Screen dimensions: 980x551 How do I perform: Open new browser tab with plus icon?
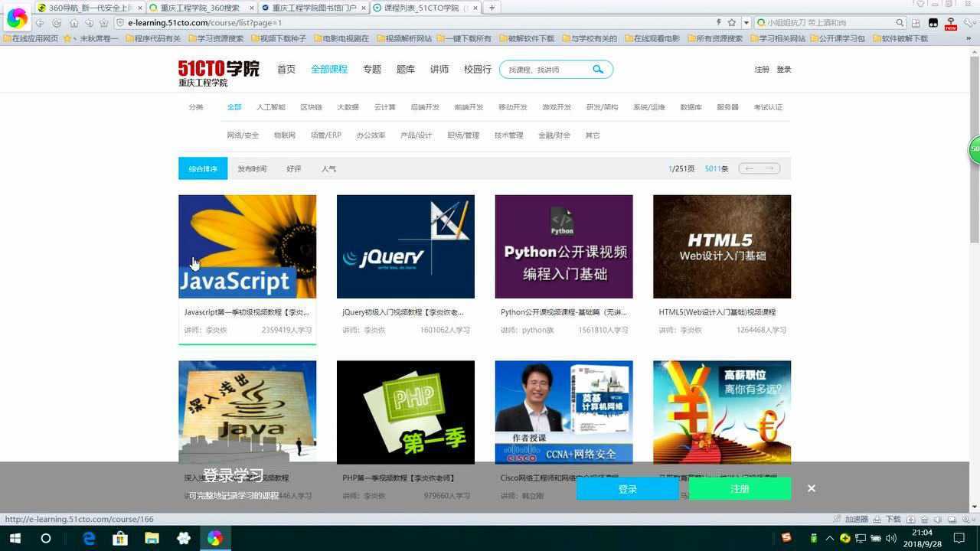point(492,8)
